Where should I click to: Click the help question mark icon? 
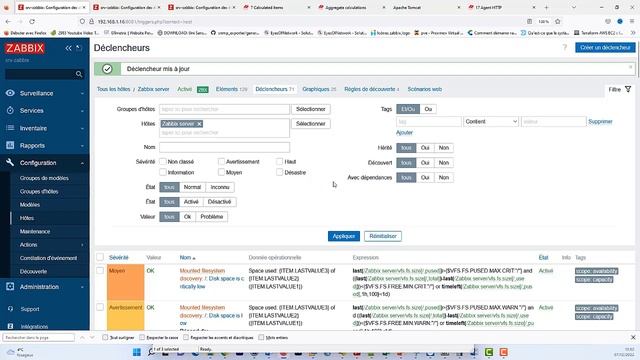[565, 47]
